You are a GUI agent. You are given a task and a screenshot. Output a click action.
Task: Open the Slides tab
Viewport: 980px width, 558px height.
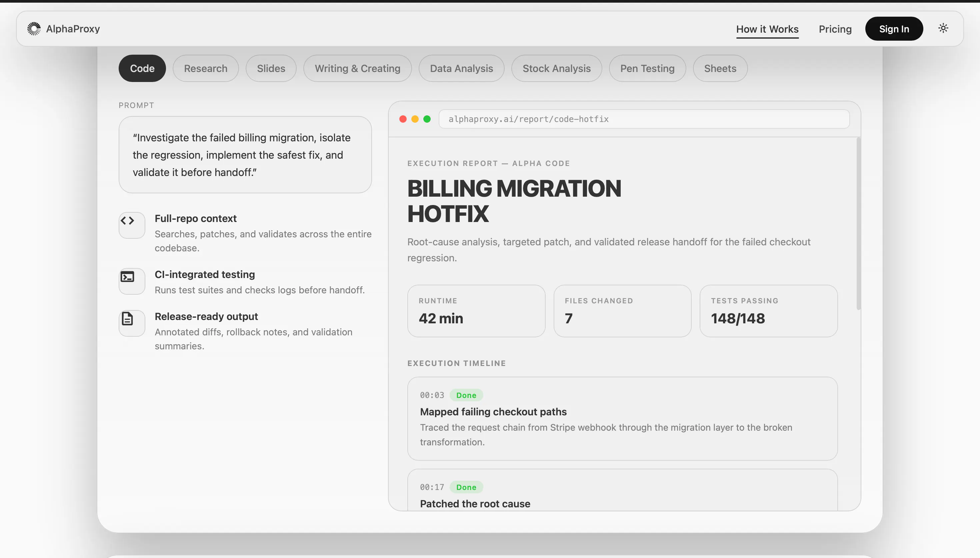[271, 68]
